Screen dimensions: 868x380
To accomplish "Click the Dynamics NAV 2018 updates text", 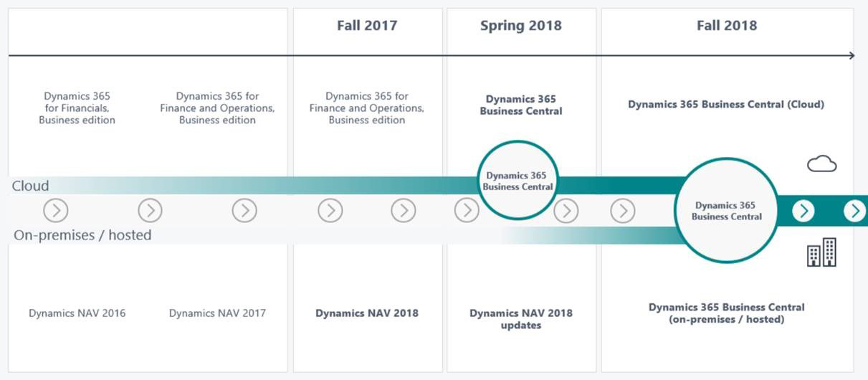I will click(x=521, y=319).
